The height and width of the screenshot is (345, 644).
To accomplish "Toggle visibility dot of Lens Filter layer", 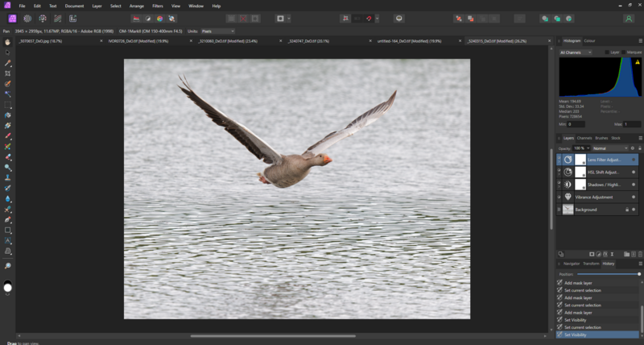I will click(634, 160).
